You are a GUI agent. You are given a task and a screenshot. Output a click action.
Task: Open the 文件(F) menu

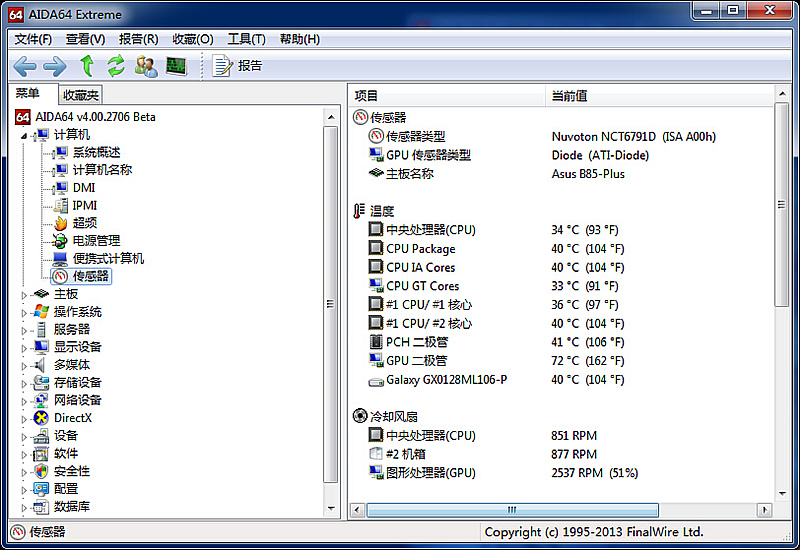[x=33, y=39]
